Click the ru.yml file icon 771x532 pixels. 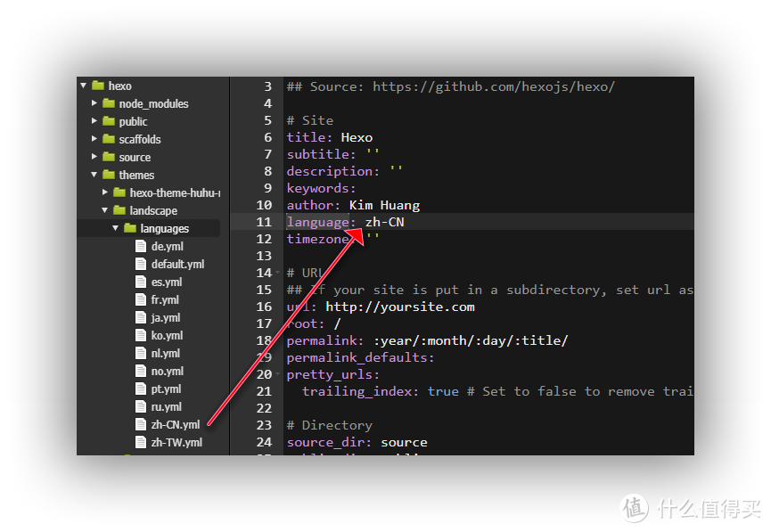click(141, 406)
